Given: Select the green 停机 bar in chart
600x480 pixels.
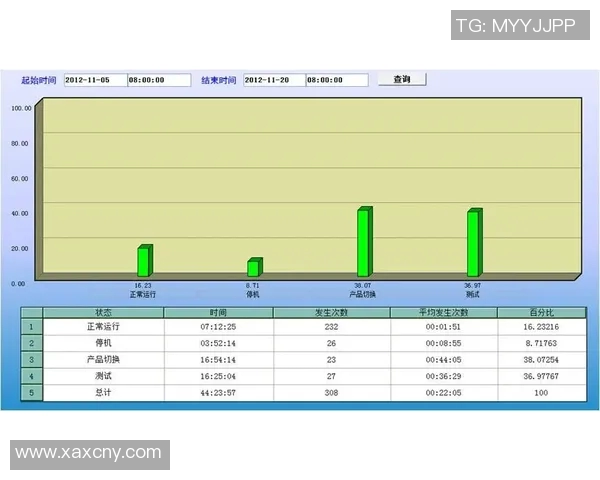Looking at the screenshot, I should tap(254, 267).
